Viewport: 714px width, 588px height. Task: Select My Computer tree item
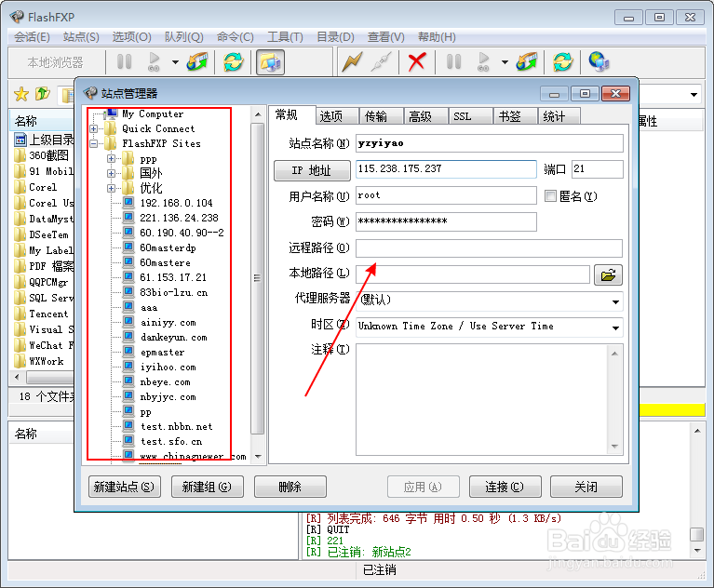[x=153, y=114]
